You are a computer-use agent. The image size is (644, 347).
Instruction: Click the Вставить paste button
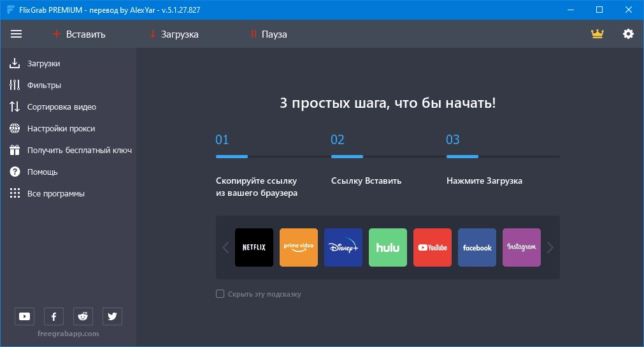(79, 34)
